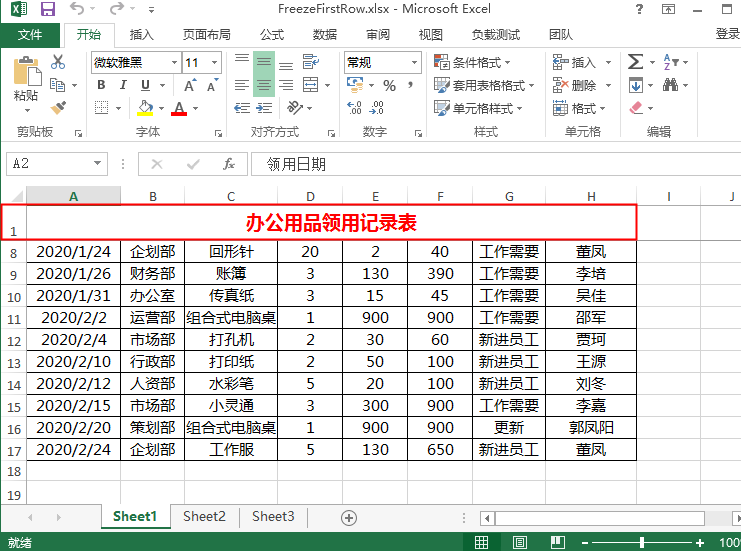Switch to the 公式 Formulas tab
The height and width of the screenshot is (551, 741).
coord(272,34)
